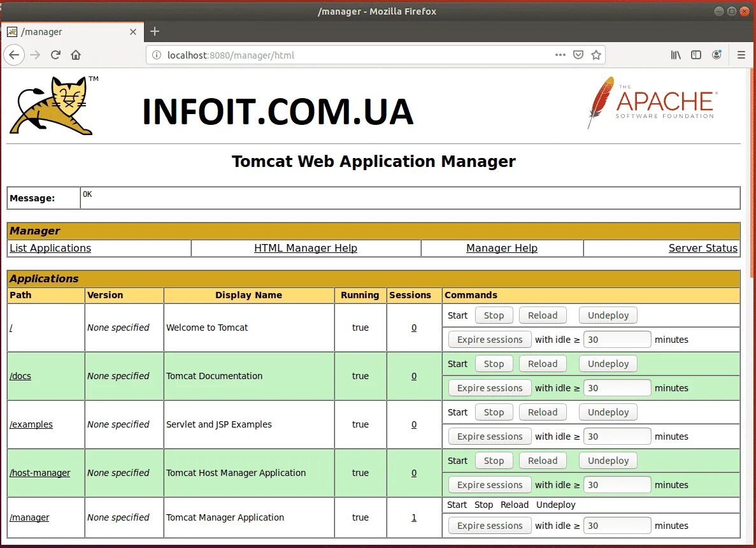Expire sessions for /manager application
This screenshot has height=548, width=756.
pyautogui.click(x=490, y=526)
